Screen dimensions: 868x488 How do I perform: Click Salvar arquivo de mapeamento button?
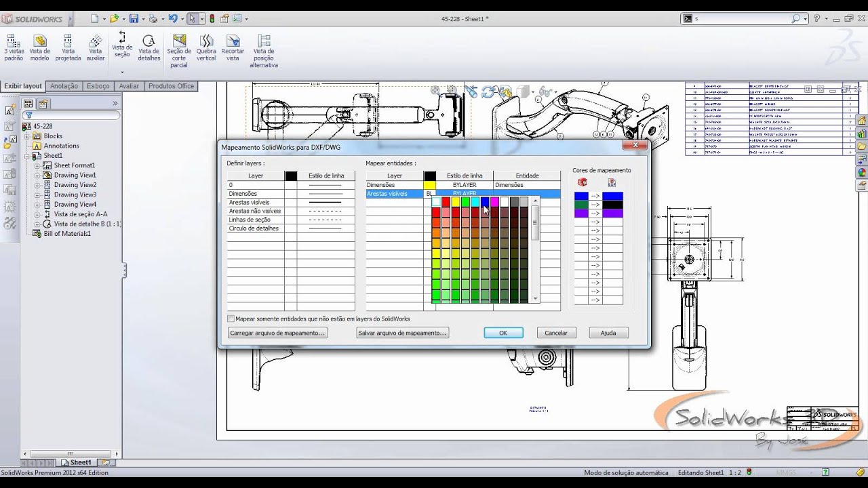(402, 333)
